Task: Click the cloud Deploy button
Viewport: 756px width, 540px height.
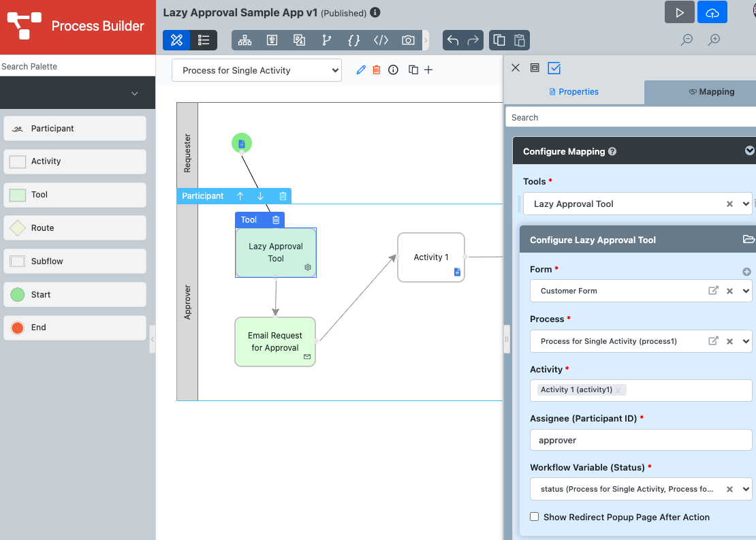Action: tap(712, 12)
